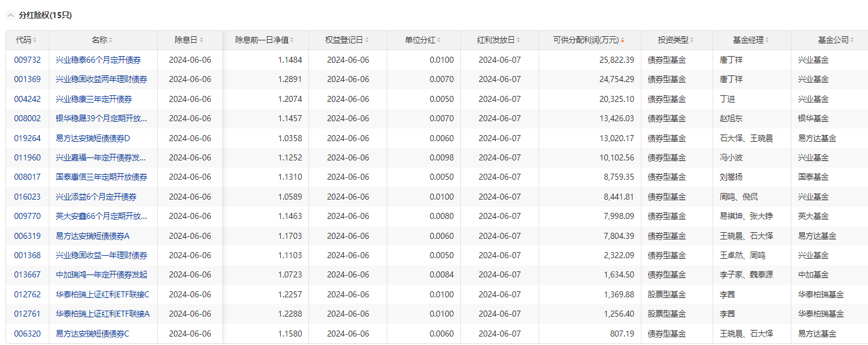
Task: Open 兴业添益6个月定开债券 fund link
Action: pyautogui.click(x=96, y=197)
